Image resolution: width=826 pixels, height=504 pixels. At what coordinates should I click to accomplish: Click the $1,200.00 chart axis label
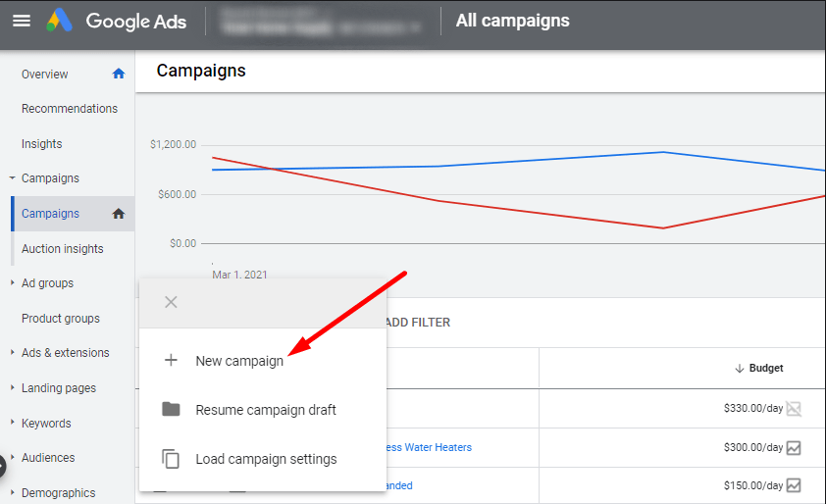(174, 144)
